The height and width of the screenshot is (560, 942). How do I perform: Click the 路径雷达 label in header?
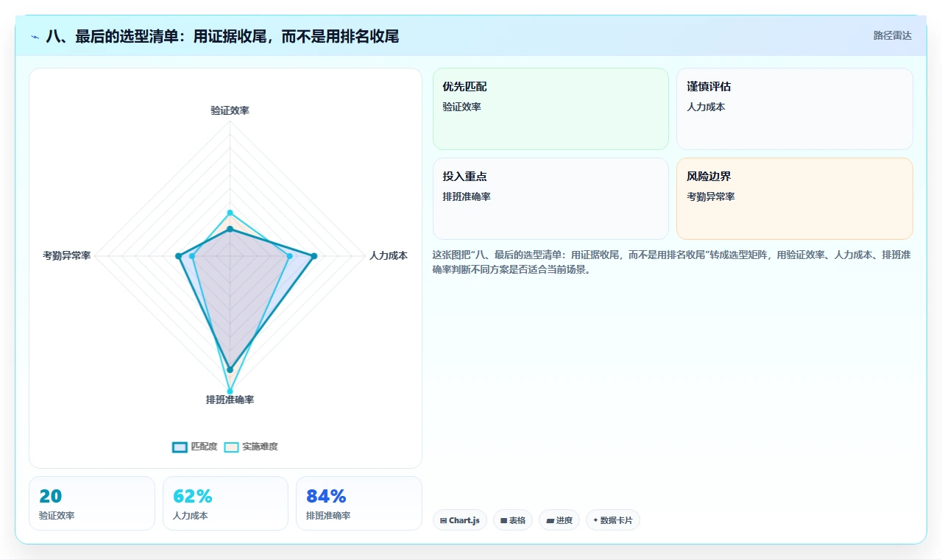tap(892, 35)
